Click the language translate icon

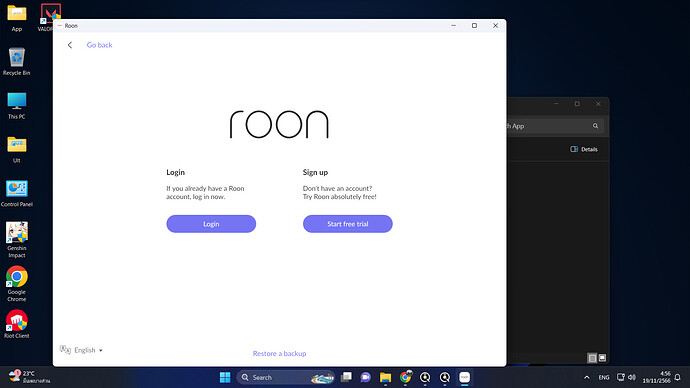point(65,350)
